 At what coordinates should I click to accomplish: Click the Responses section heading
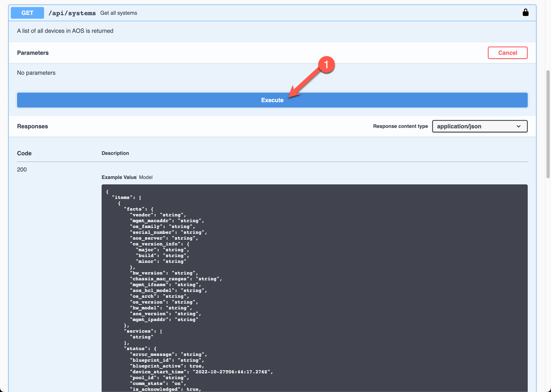pos(32,126)
